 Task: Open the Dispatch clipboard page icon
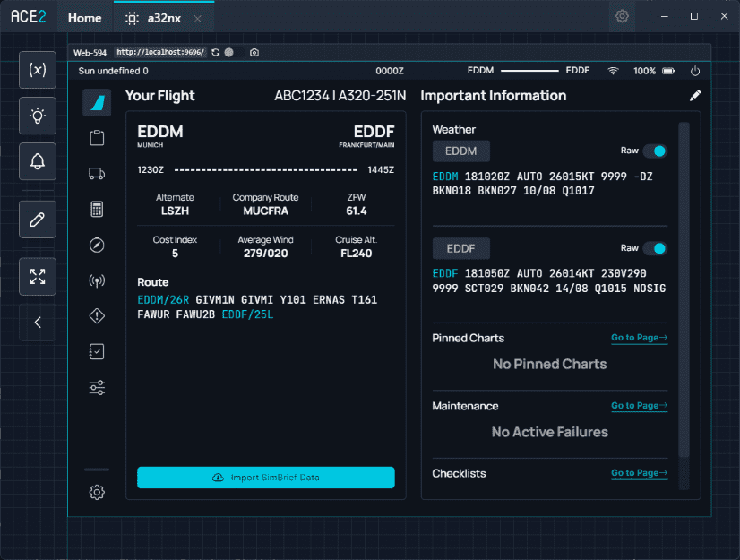point(97,138)
